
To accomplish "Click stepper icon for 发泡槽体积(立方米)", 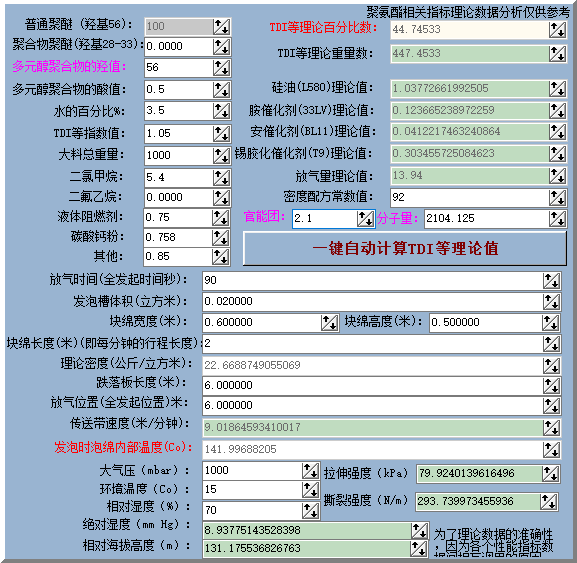I will (x=552, y=302).
